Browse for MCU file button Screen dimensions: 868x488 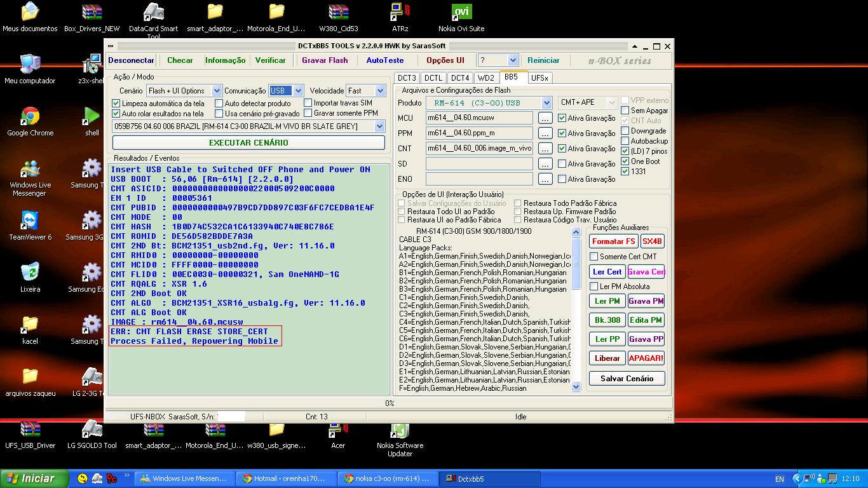pyautogui.click(x=545, y=118)
